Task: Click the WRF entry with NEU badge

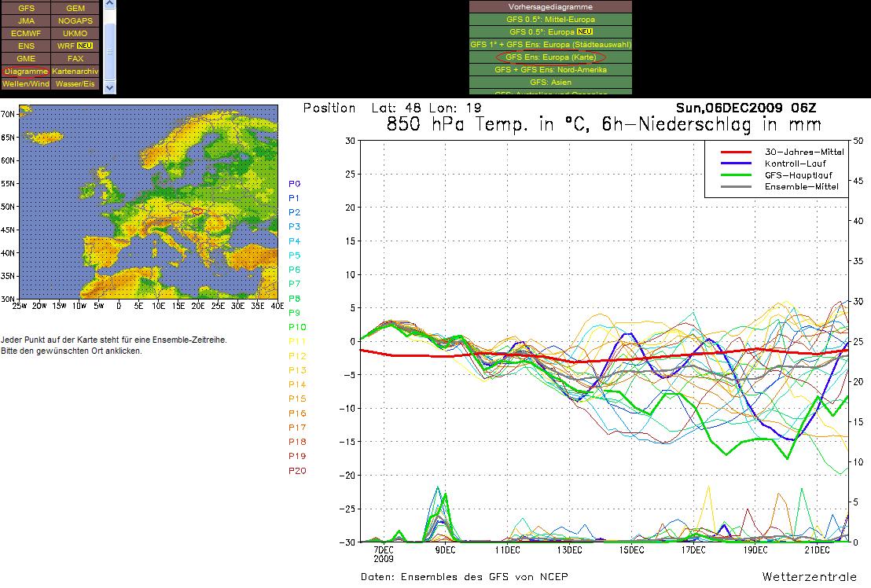Action: [75, 46]
